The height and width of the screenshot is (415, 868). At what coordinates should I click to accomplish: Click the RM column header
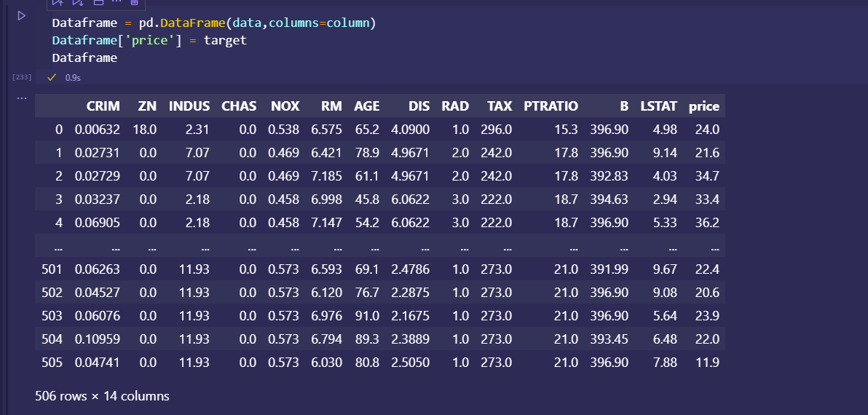tap(331, 106)
